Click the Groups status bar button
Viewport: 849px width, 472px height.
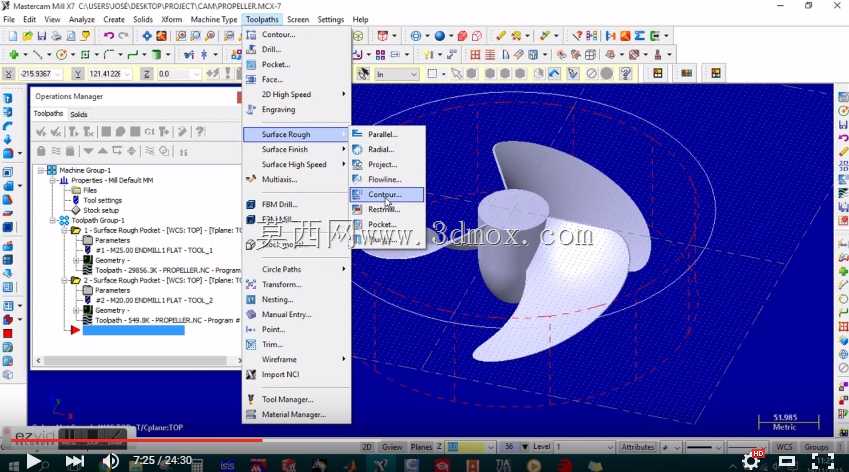coord(815,447)
